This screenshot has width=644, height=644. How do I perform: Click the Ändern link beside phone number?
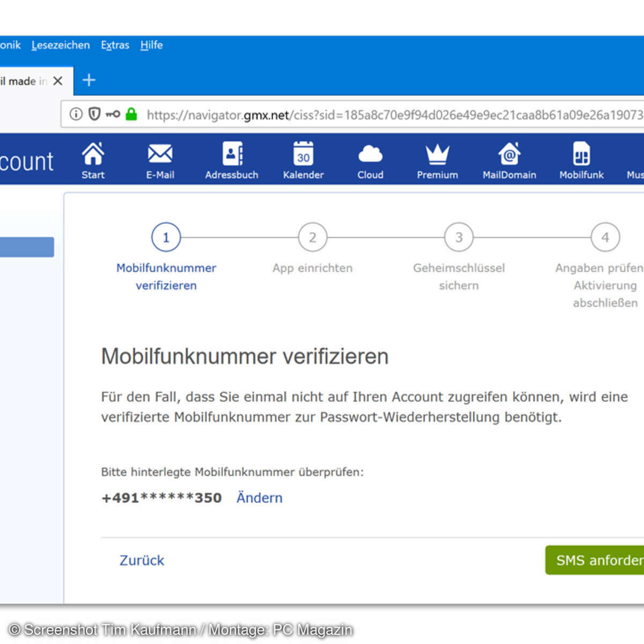pos(259,497)
